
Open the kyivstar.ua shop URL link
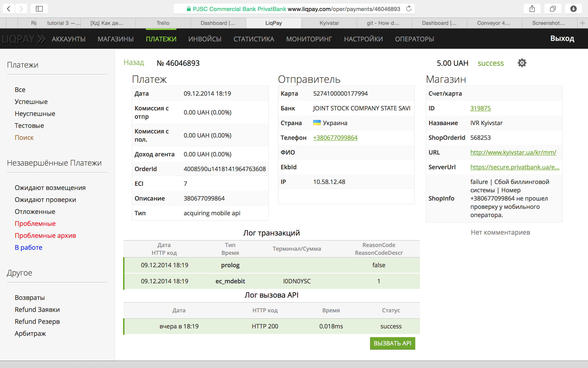point(513,152)
